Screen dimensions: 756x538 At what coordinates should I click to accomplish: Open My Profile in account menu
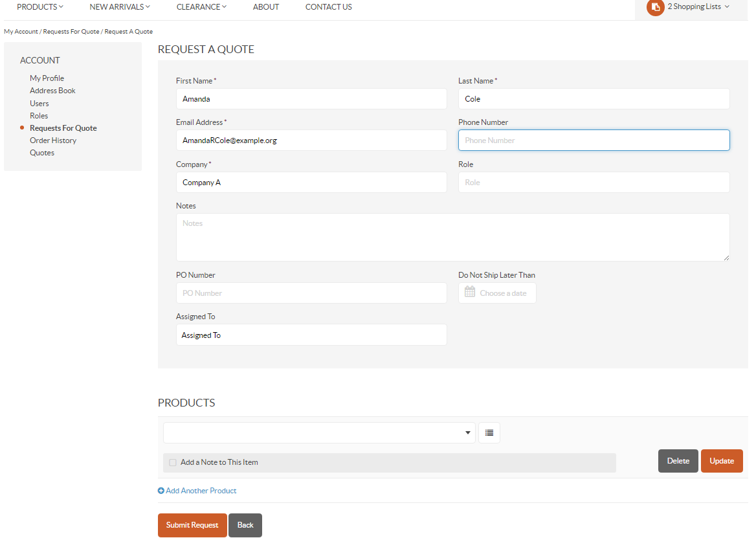(x=47, y=78)
